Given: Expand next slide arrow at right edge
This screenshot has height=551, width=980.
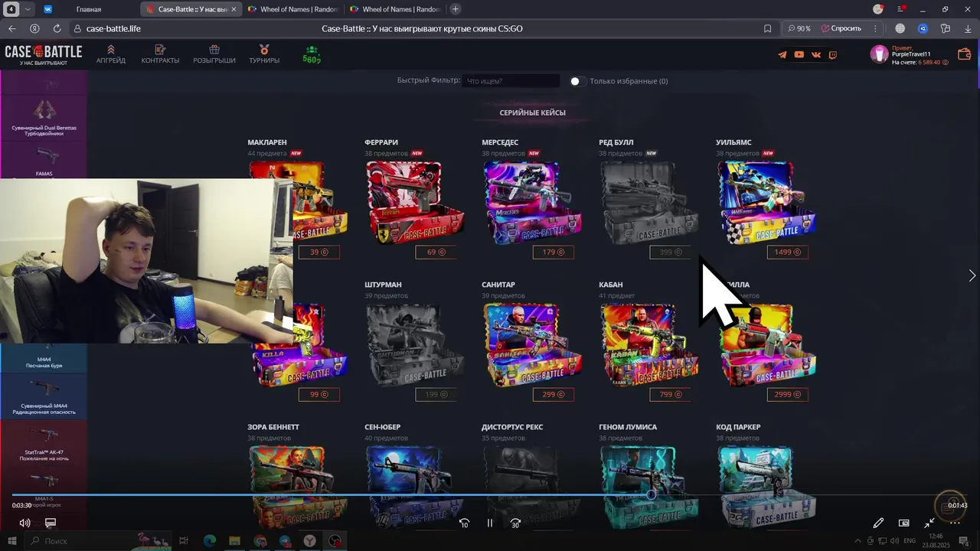Looking at the screenshot, I should coord(972,275).
